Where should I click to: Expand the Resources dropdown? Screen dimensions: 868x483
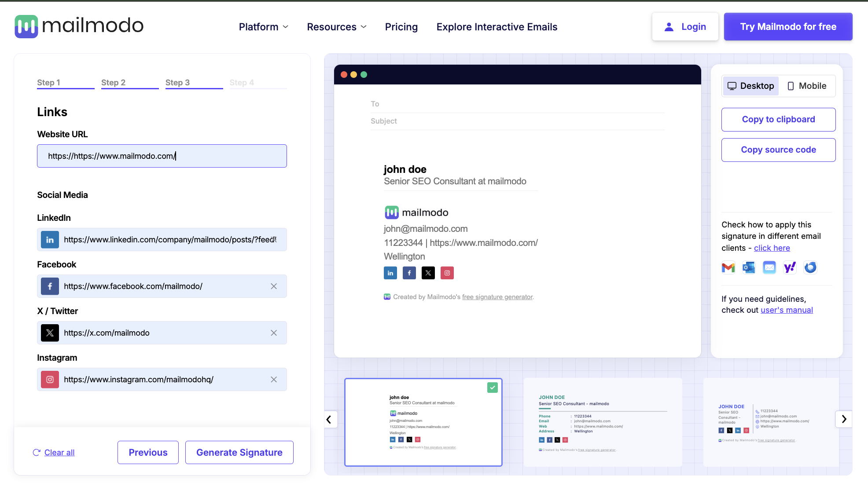coord(336,26)
